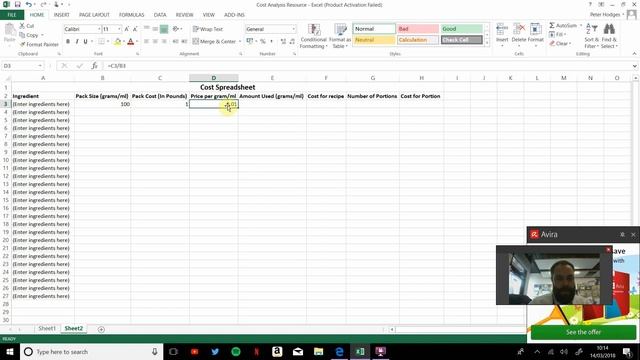Switch to the DATA tab
This screenshot has height=360, width=640.
tap(160, 15)
